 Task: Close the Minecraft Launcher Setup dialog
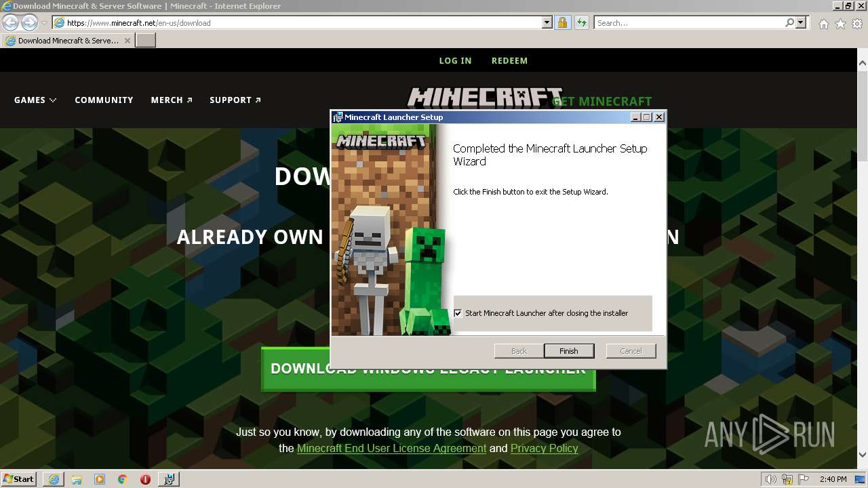point(658,117)
